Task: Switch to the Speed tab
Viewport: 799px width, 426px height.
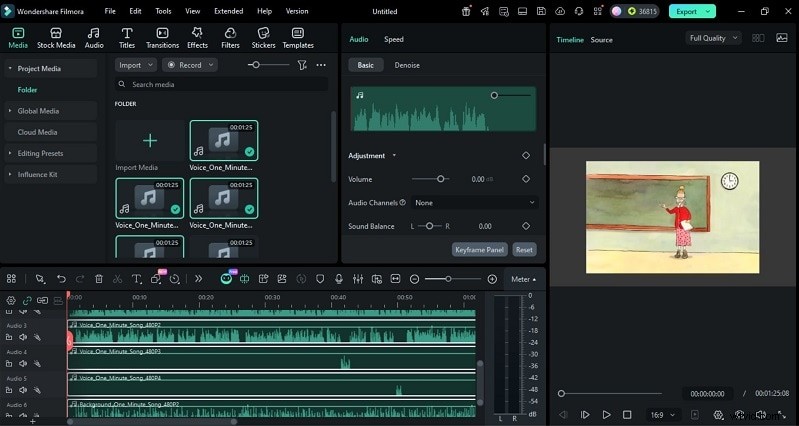Action: click(393, 39)
